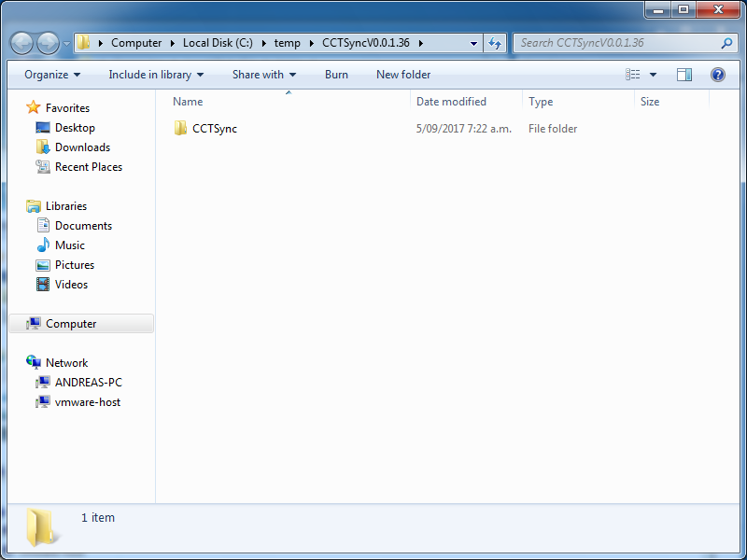
Task: Navigate to temp in breadcrumb
Action: click(288, 43)
